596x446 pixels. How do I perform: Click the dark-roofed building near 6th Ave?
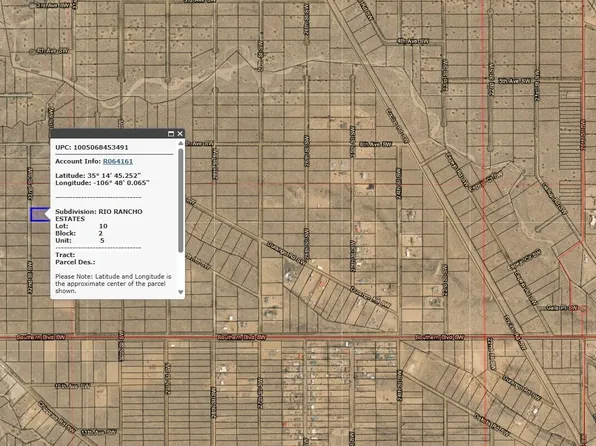point(371,187)
